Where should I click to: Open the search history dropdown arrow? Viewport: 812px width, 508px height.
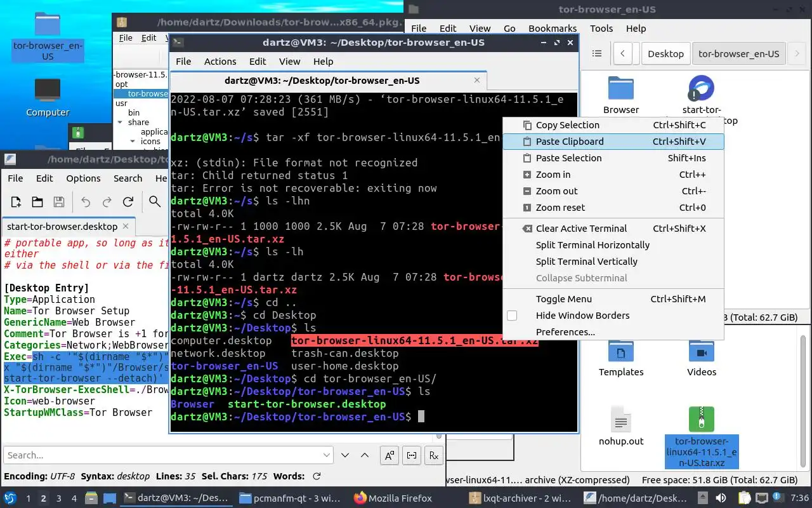[x=327, y=455]
